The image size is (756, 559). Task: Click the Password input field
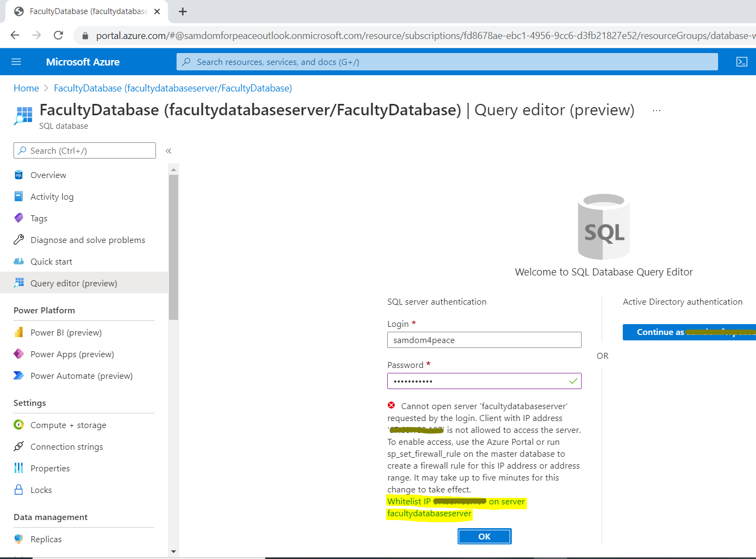484,381
